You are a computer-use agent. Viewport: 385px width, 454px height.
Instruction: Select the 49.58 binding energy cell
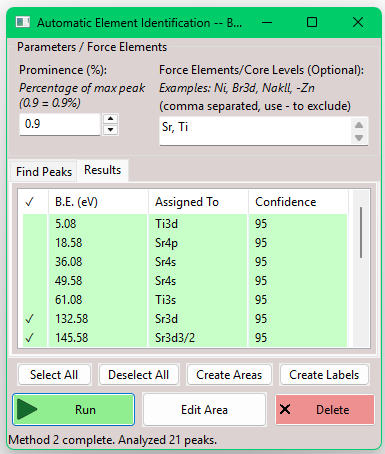pyautogui.click(x=98, y=281)
